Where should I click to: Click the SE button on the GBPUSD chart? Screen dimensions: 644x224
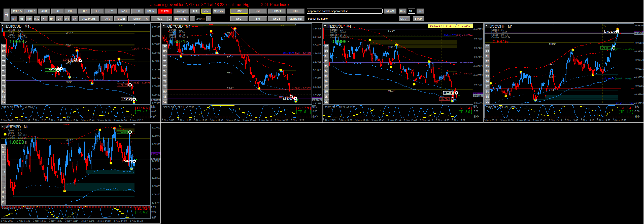pyautogui.click(x=165, y=97)
